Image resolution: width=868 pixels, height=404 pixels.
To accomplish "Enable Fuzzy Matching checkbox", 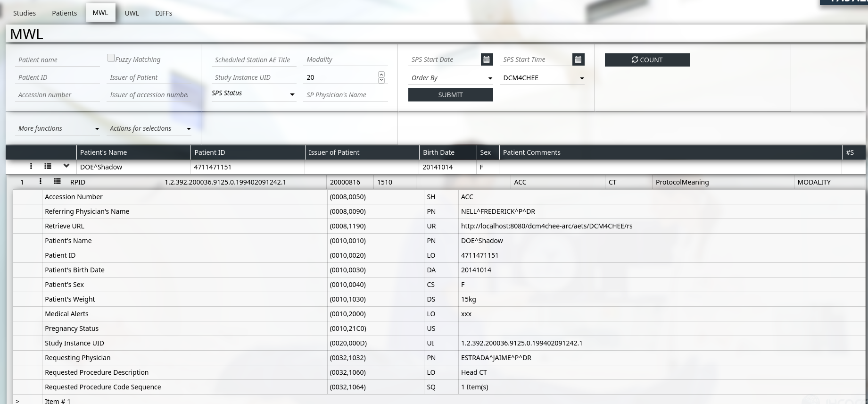I will coord(111,58).
